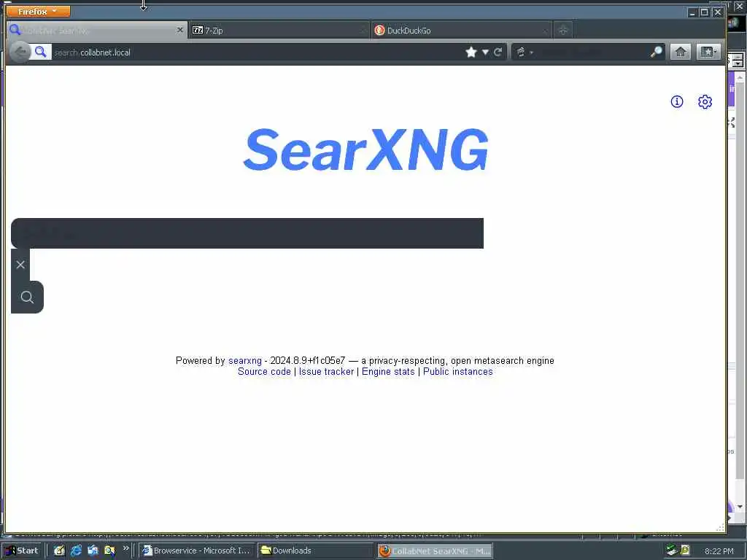
Task: Click the third quick launch icon
Action: click(93, 551)
